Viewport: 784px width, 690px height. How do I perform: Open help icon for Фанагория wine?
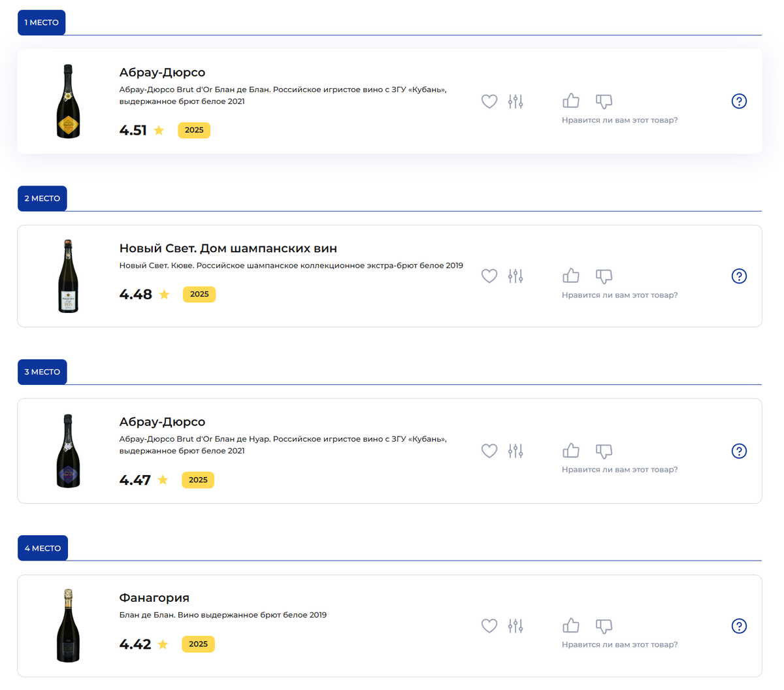coord(739,626)
